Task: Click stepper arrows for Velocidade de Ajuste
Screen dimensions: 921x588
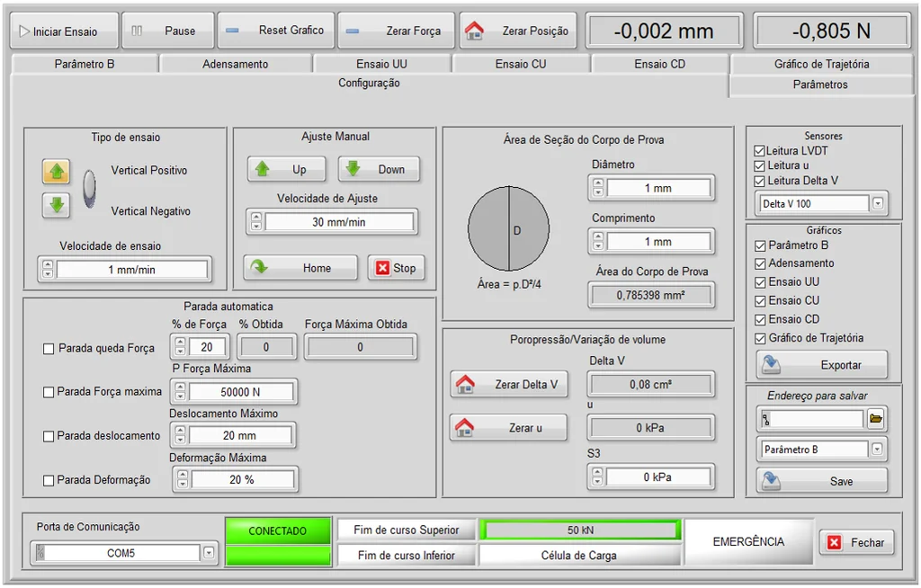Action: 256,222
